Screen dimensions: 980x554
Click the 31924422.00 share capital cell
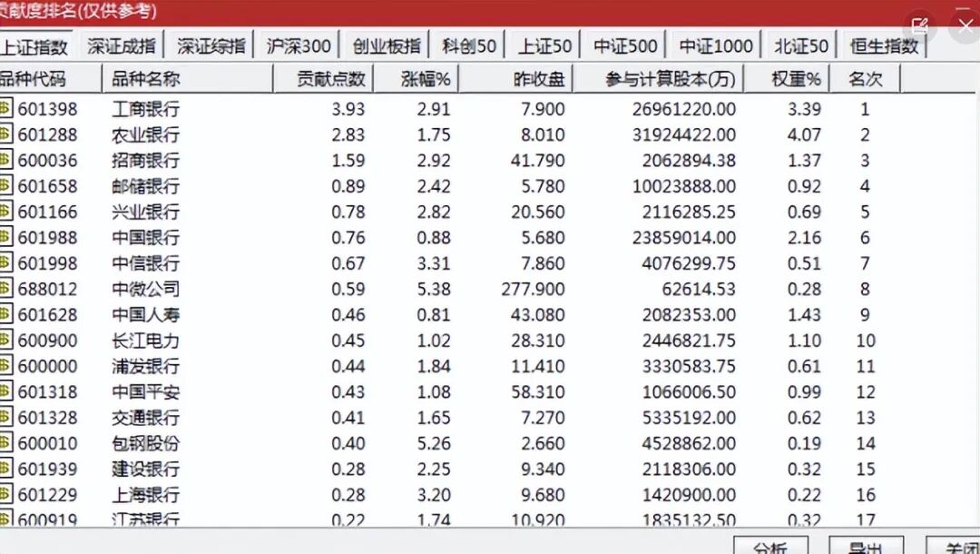point(684,134)
